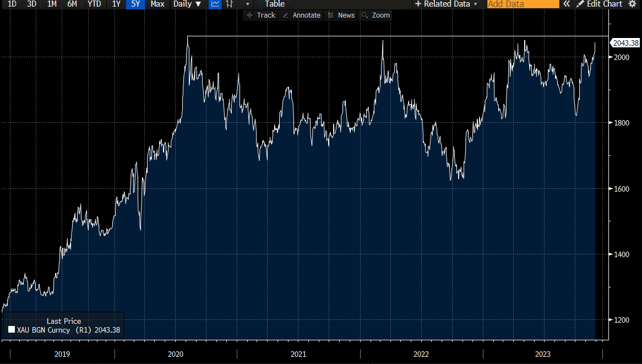This screenshot has width=642, height=364.
Task: Choose the 1Y range
Action: [x=116, y=4]
